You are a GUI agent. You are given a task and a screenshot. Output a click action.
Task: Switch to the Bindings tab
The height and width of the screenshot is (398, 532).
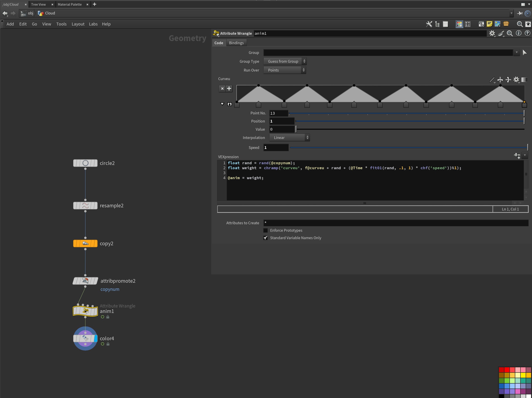(236, 43)
